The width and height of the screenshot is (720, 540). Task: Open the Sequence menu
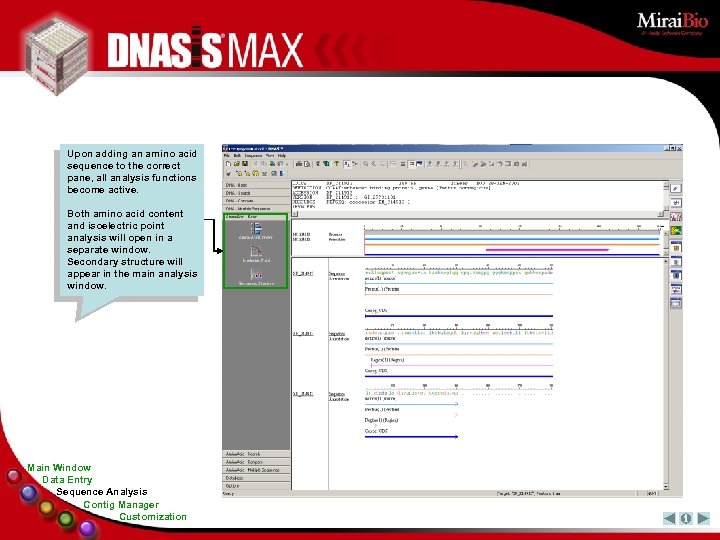coord(253,156)
